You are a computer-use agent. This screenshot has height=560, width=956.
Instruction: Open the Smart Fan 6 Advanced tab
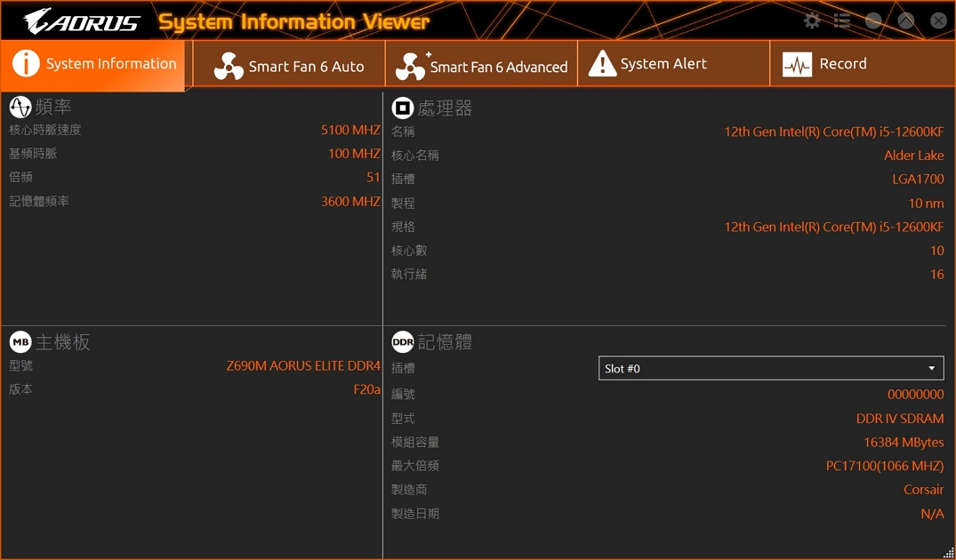[482, 64]
